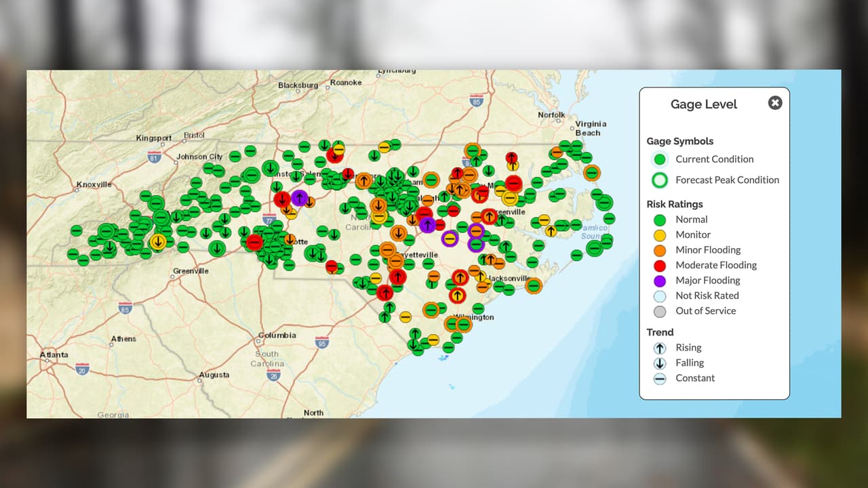
Task: Open the yellow falling gage in western mountains
Action: pyautogui.click(x=158, y=242)
